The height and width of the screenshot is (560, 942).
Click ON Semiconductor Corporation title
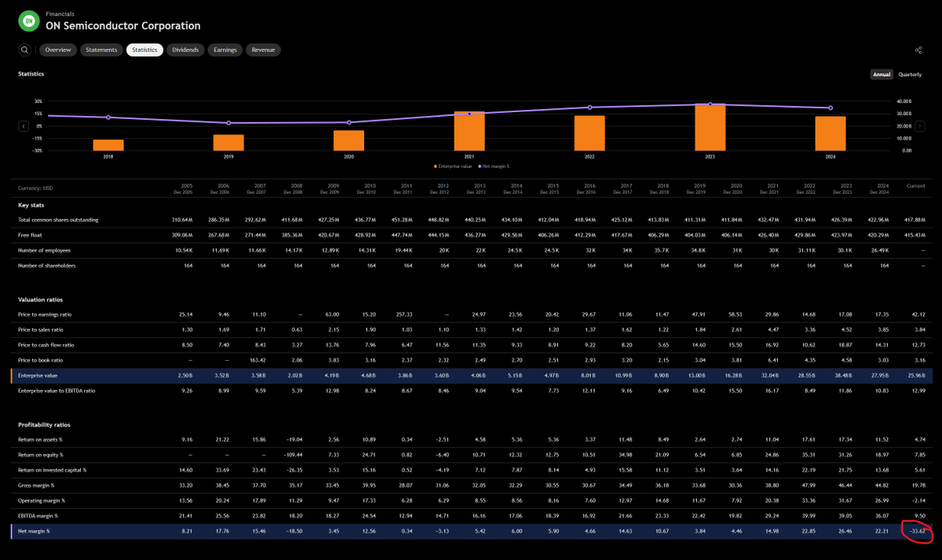click(123, 26)
